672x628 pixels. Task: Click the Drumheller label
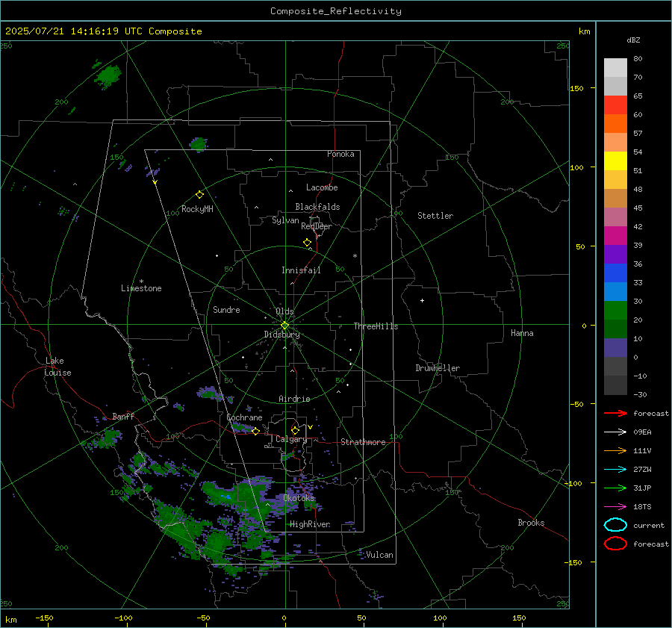coord(438,368)
